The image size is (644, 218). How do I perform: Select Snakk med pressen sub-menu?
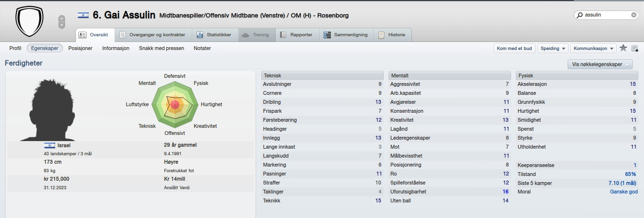click(162, 48)
